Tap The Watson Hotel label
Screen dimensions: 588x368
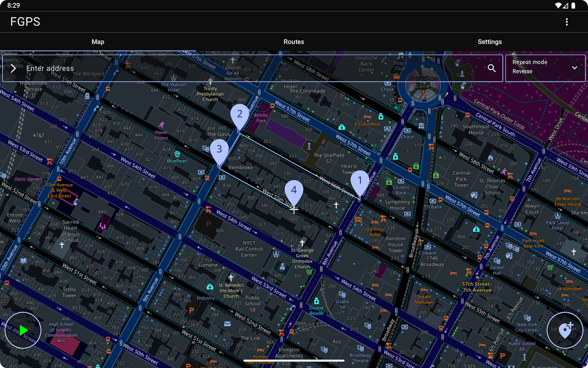tap(174, 87)
